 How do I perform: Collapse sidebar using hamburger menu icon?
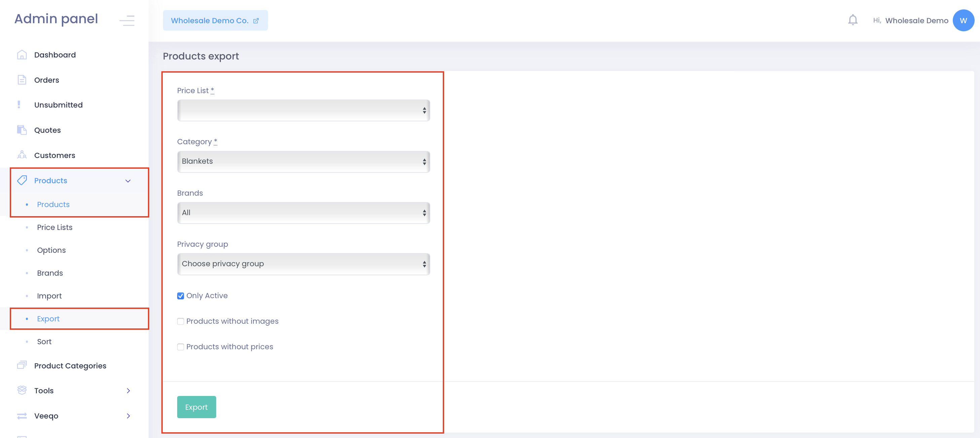(127, 20)
